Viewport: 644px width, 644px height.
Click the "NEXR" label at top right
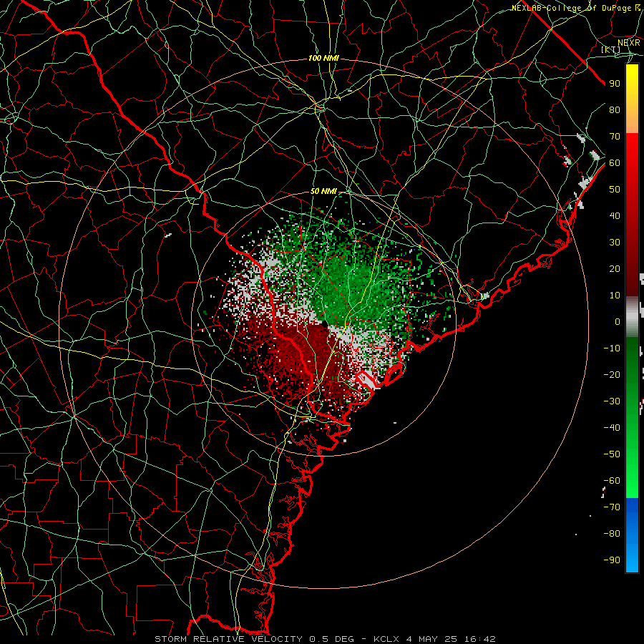coord(629,42)
